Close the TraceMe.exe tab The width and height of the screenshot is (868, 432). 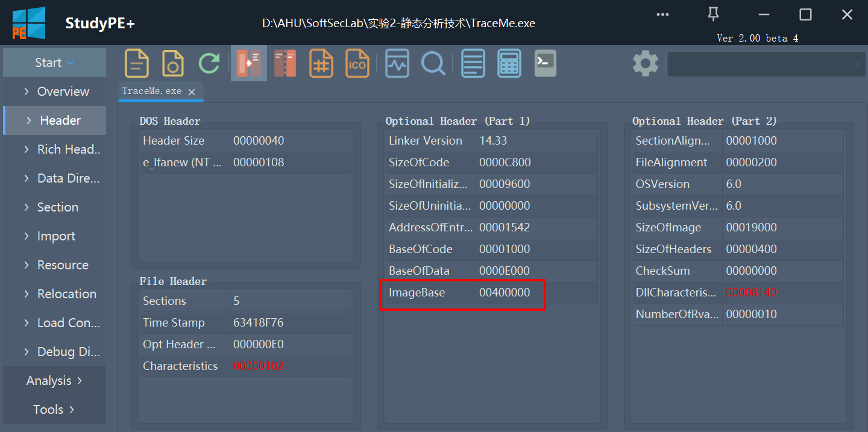click(192, 92)
